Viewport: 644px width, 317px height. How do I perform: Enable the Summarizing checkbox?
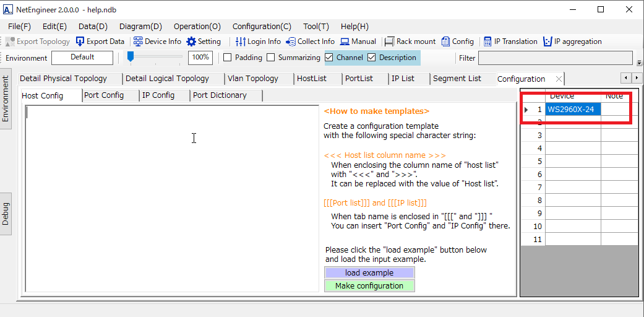(x=270, y=58)
